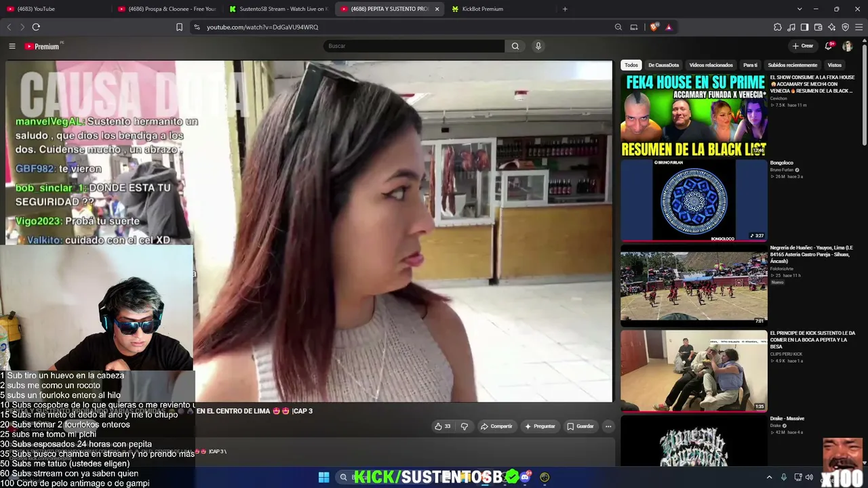Open browser extensions puzzle menu
Image resolution: width=868 pixels, height=488 pixels.
[777, 27]
